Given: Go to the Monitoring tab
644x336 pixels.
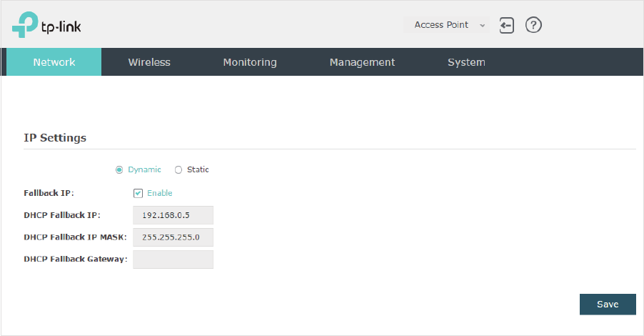Looking at the screenshot, I should click(x=250, y=62).
